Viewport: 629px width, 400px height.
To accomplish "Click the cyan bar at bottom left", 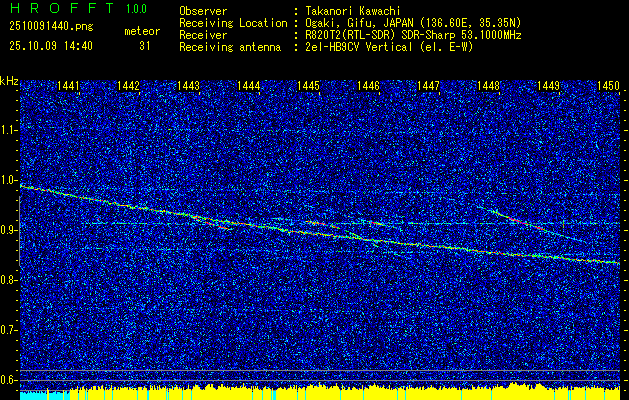I will 45,396.
